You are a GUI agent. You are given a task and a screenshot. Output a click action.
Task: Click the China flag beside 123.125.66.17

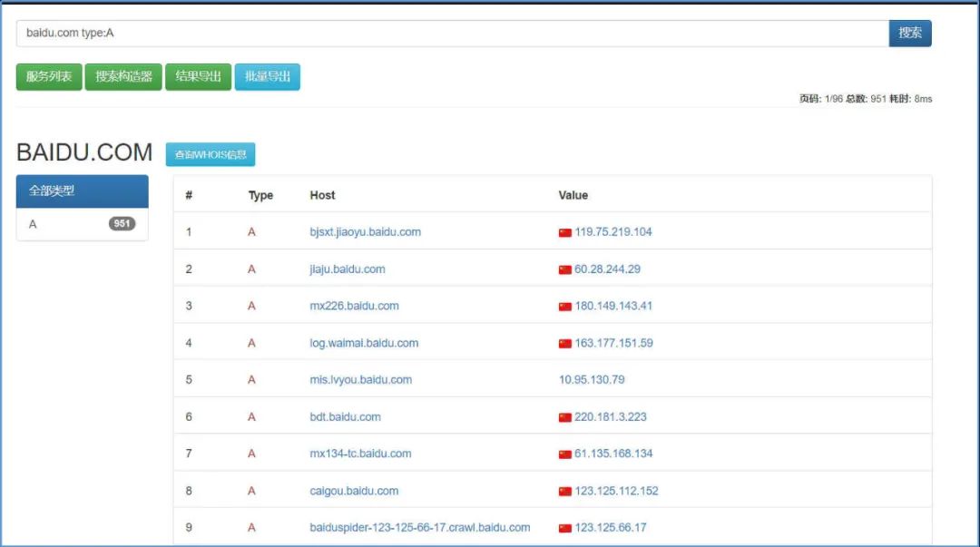(x=565, y=528)
